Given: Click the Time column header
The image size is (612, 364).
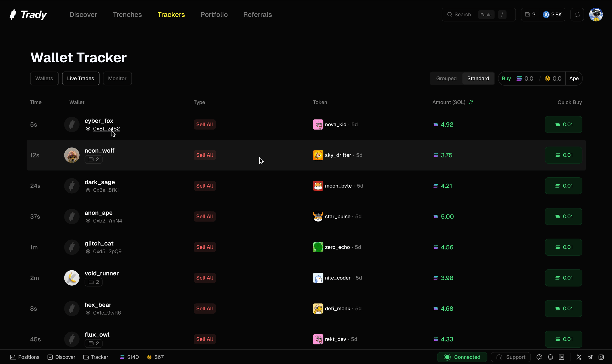Looking at the screenshot, I should [36, 102].
